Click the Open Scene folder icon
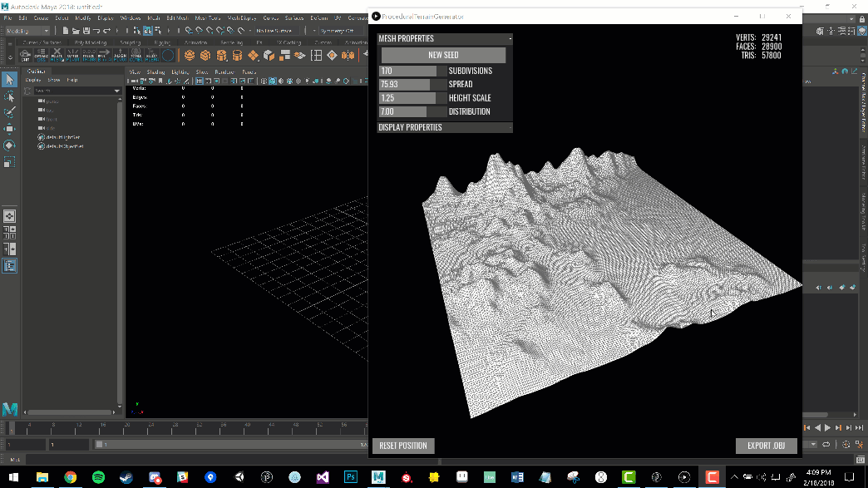Image resolution: width=868 pixels, height=488 pixels. click(x=76, y=31)
